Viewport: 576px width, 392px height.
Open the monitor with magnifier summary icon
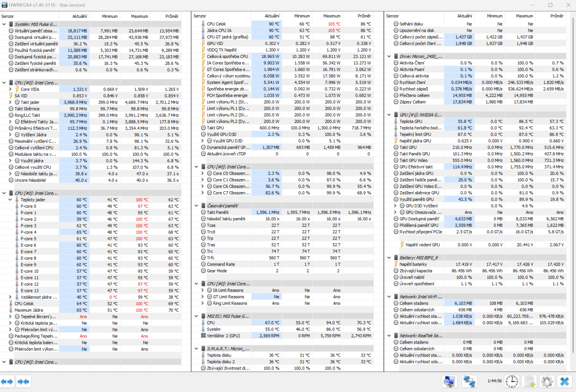tap(449, 381)
